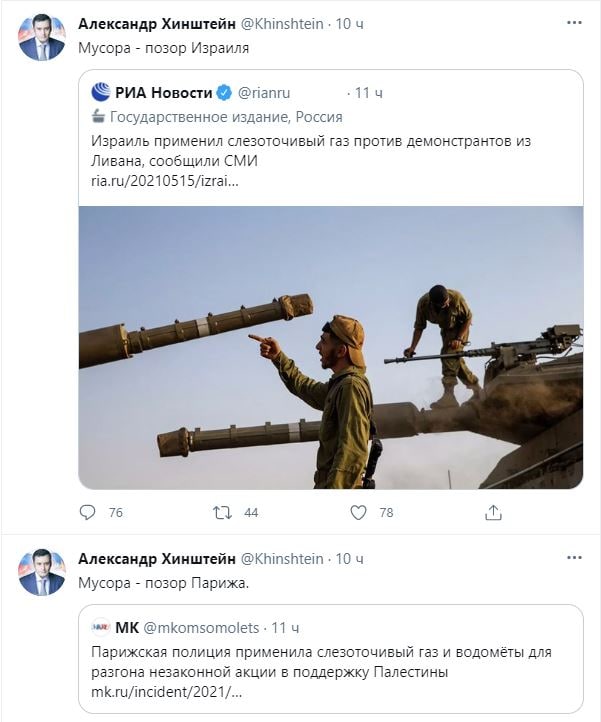Click the reply icon with 76 replies
This screenshot has width=601, height=722.
(x=87, y=512)
